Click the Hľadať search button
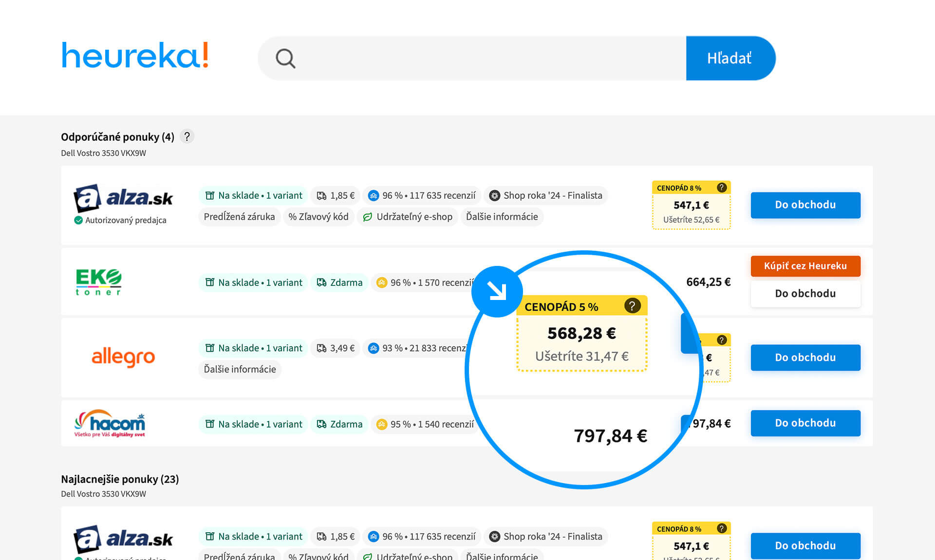This screenshot has width=935, height=560. [730, 58]
